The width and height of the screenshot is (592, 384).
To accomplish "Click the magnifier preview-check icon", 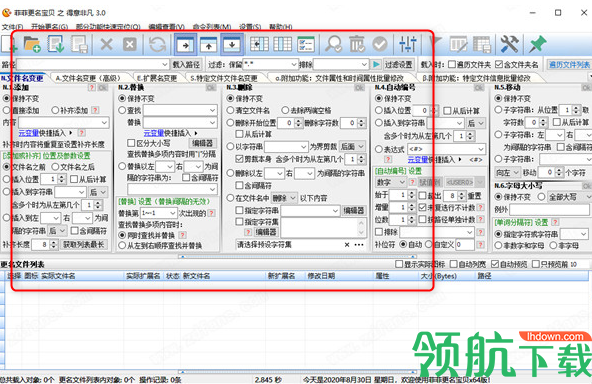I will click(334, 44).
